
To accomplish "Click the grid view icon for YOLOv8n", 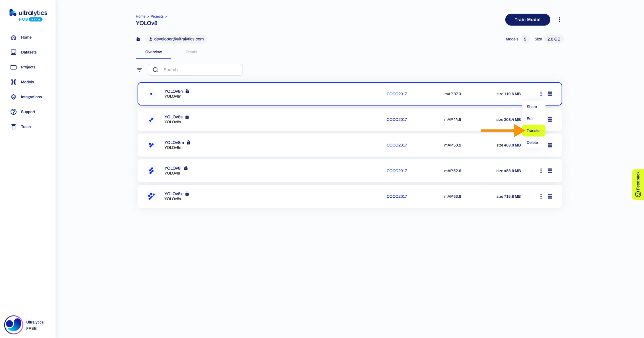I will 550,94.
